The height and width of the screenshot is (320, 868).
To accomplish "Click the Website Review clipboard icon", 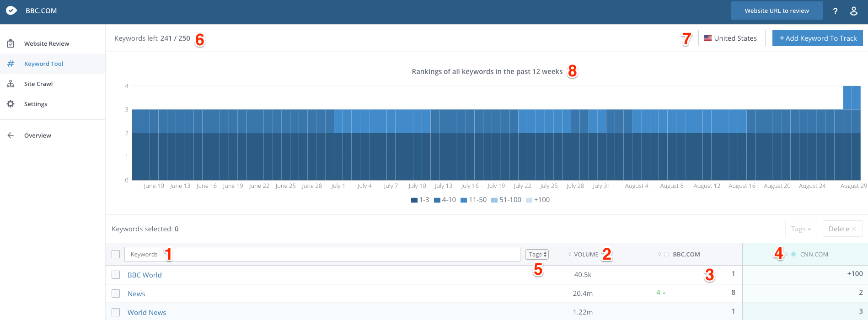I will 11,43.
